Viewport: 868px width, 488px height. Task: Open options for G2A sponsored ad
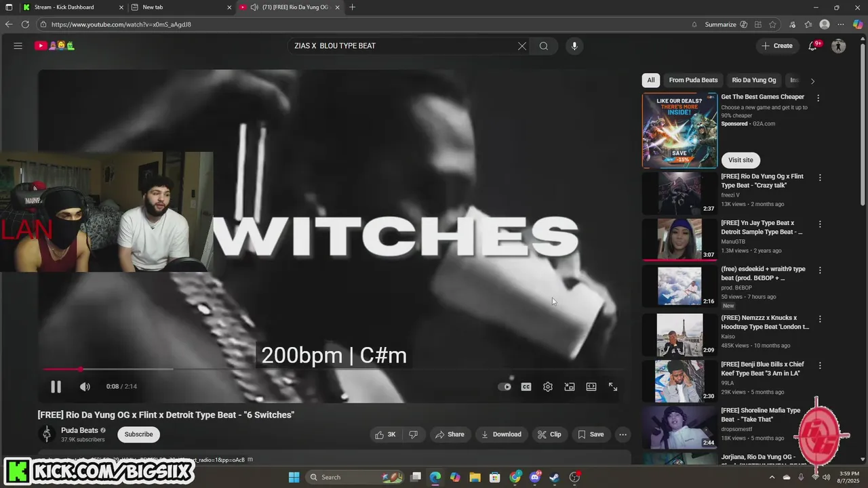(x=818, y=98)
